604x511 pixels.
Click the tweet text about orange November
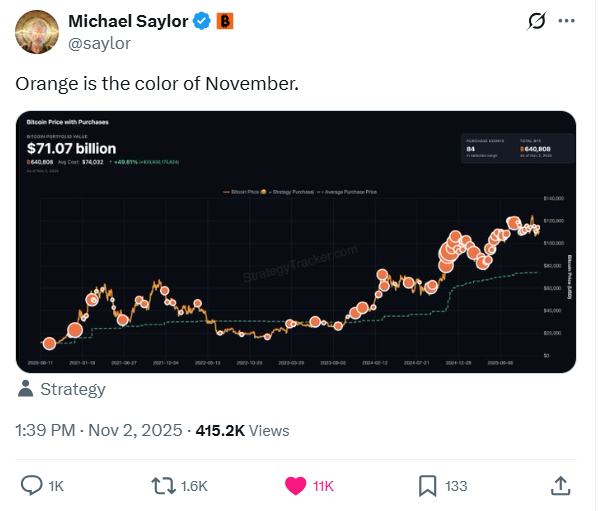coord(157,84)
